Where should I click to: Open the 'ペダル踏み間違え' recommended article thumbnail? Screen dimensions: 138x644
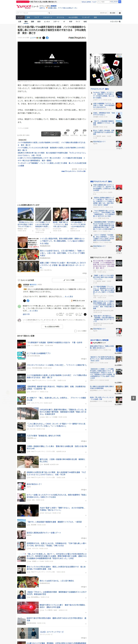[x=78, y=214]
